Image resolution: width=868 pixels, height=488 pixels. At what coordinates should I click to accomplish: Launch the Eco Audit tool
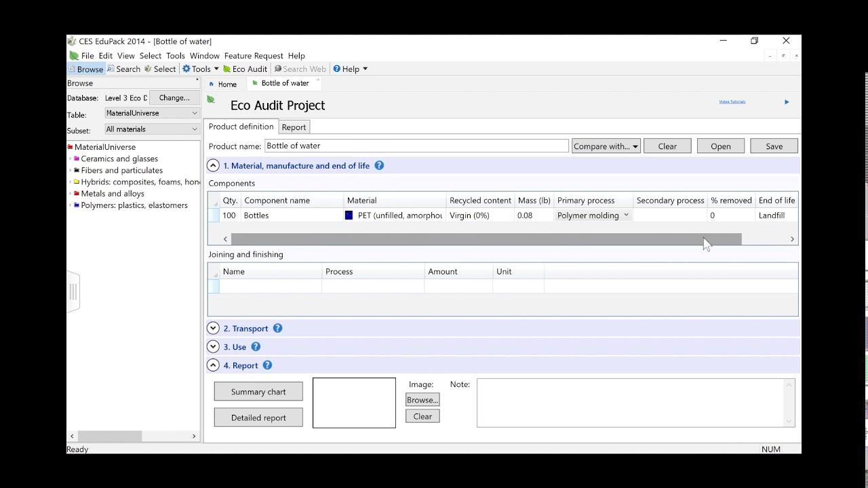[245, 69]
